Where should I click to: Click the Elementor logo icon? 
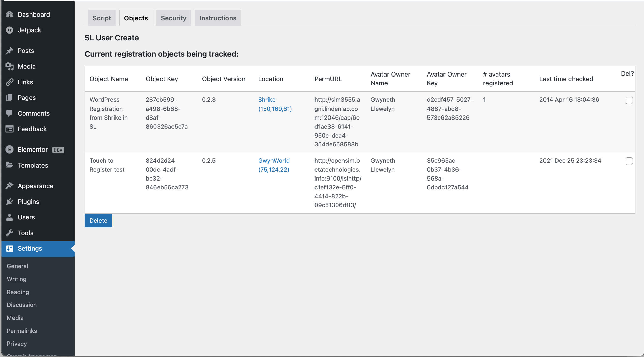10,150
